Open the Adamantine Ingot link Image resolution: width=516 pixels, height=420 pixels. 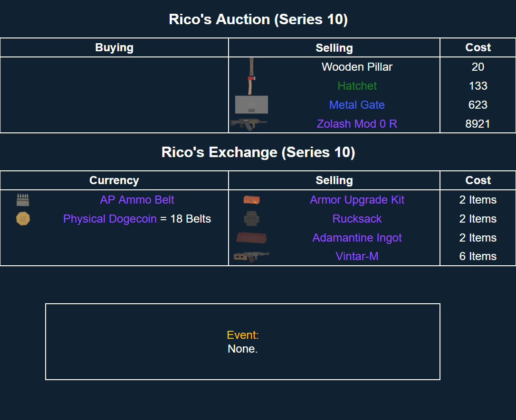(x=357, y=238)
